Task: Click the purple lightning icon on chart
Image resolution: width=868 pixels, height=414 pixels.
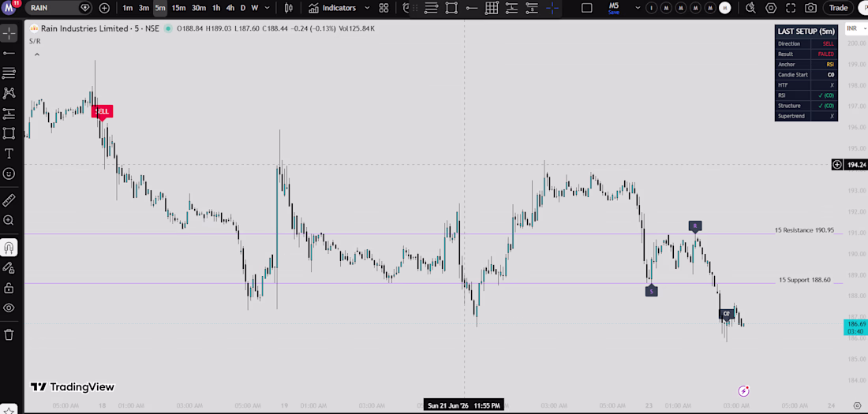Action: coord(744,391)
